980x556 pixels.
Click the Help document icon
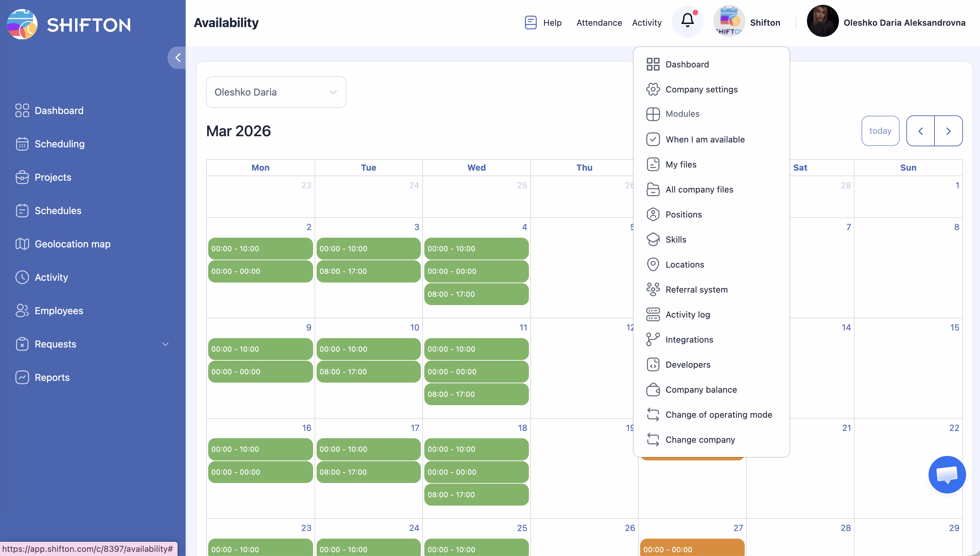click(x=531, y=23)
